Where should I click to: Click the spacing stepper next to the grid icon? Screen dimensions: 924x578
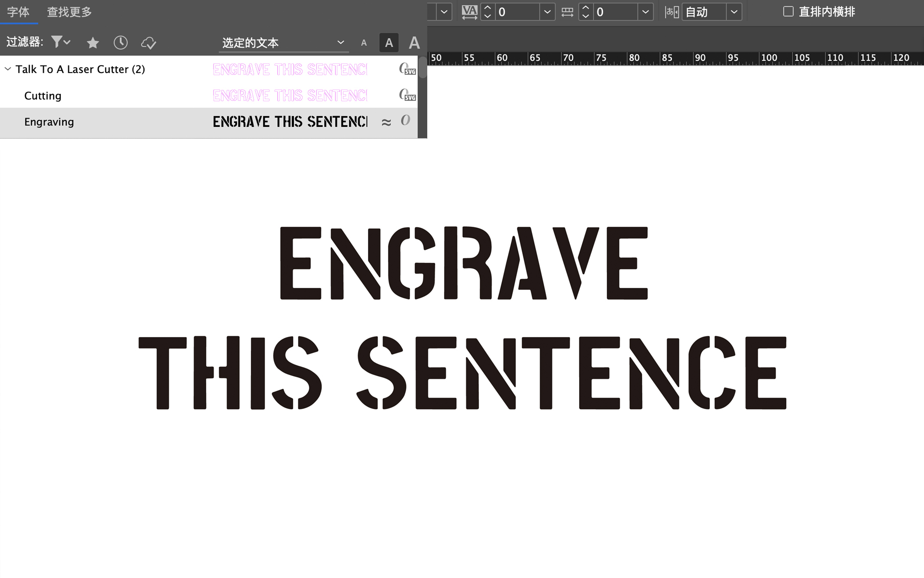click(586, 12)
